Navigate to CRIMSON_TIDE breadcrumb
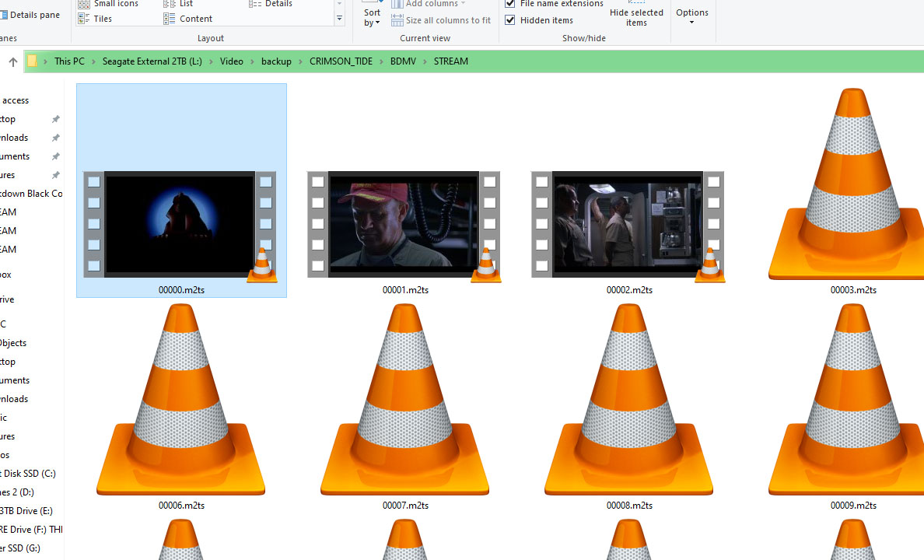This screenshot has width=924, height=560. point(341,61)
